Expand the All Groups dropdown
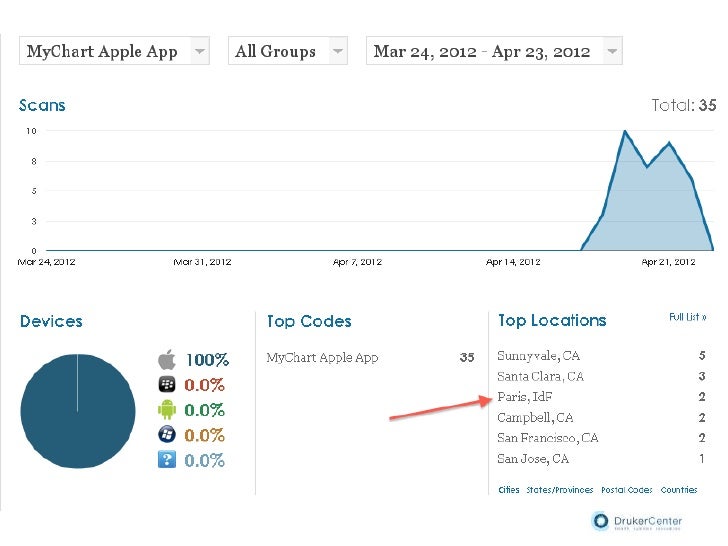The width and height of the screenshot is (728, 546). click(287, 51)
